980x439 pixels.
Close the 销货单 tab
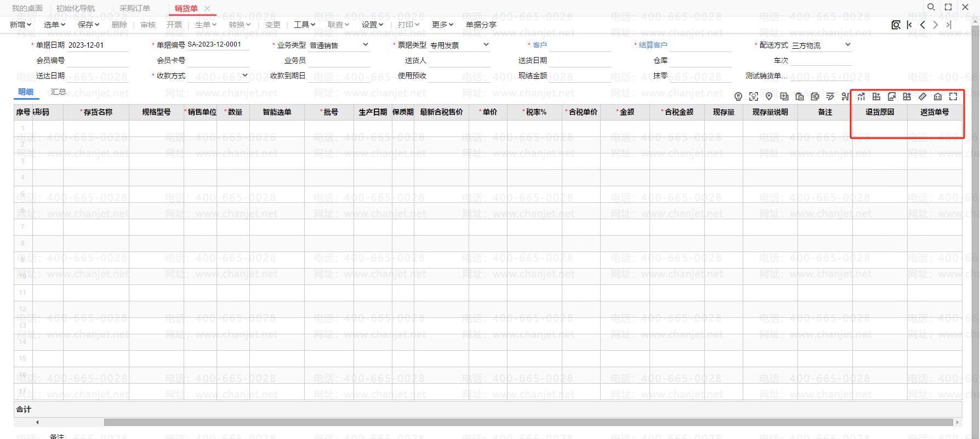coord(207,8)
